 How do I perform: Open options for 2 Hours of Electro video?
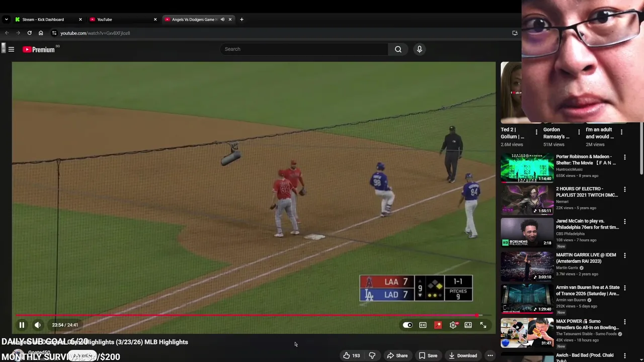click(625, 190)
